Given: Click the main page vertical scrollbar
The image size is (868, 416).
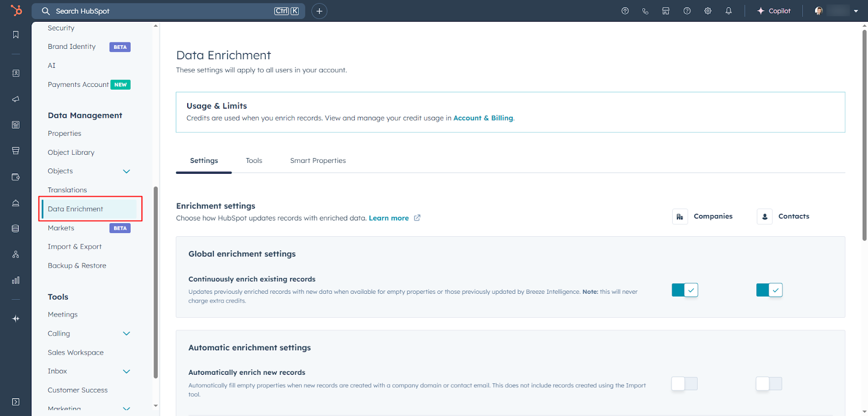Looking at the screenshot, I should (864, 135).
